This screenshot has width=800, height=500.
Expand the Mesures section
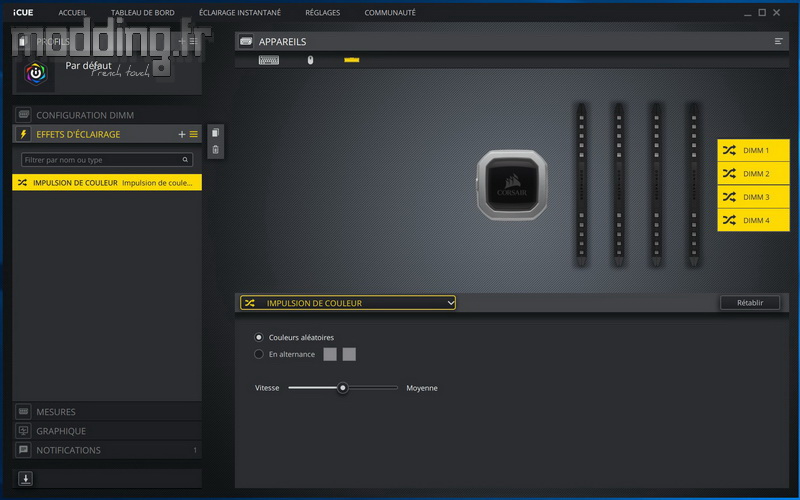tap(107, 412)
